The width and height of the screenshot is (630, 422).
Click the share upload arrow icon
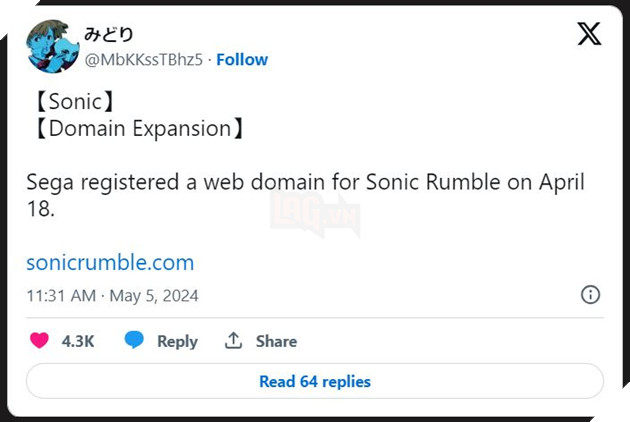click(234, 341)
